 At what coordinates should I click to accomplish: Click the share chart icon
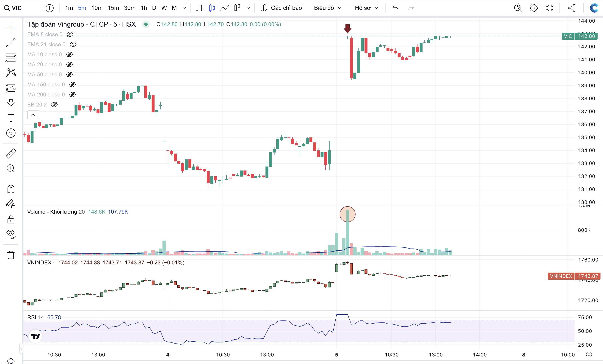click(571, 8)
